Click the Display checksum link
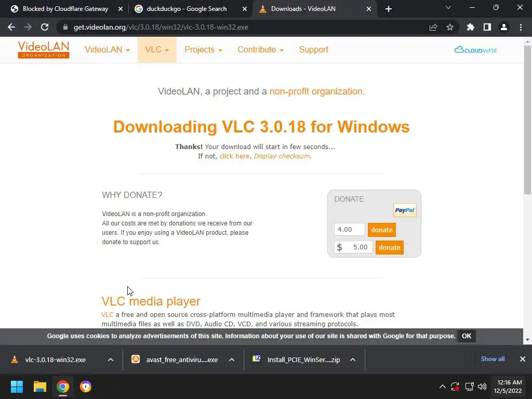 pos(282,156)
